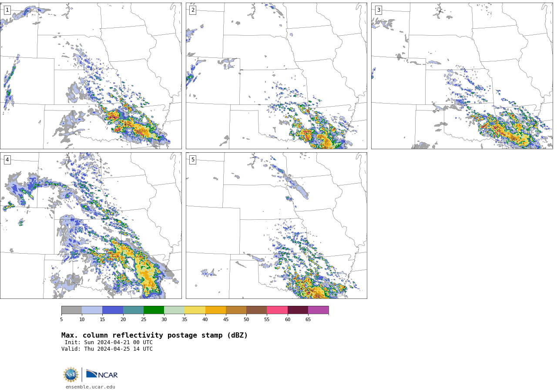This screenshot has width=557, height=392.
Task: Click the member number 1 label box
Action: [x=7, y=10]
